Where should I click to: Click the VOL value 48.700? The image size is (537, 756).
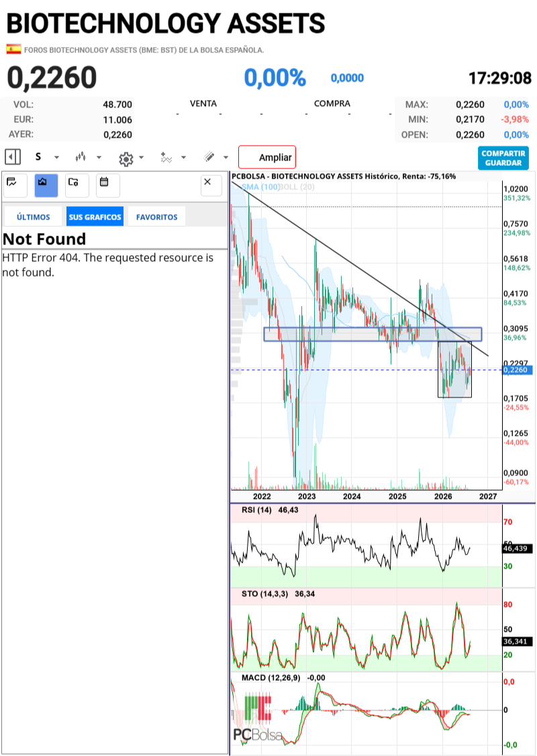click(117, 105)
